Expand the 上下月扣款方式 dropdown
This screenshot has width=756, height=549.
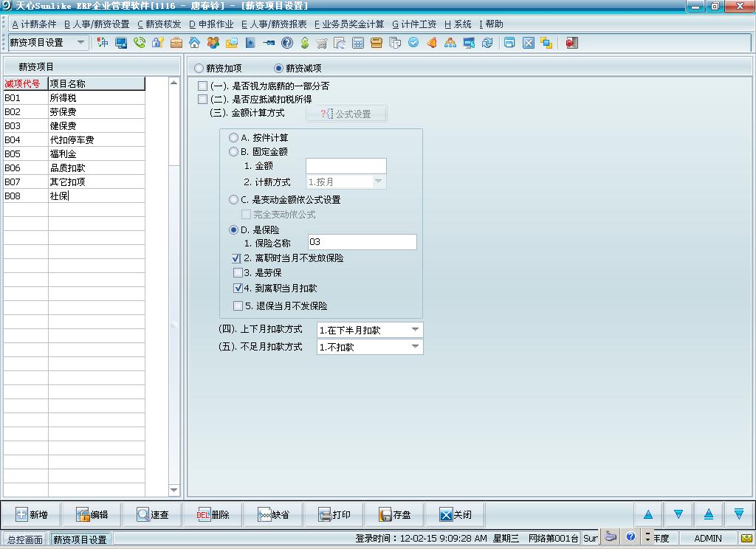point(415,330)
